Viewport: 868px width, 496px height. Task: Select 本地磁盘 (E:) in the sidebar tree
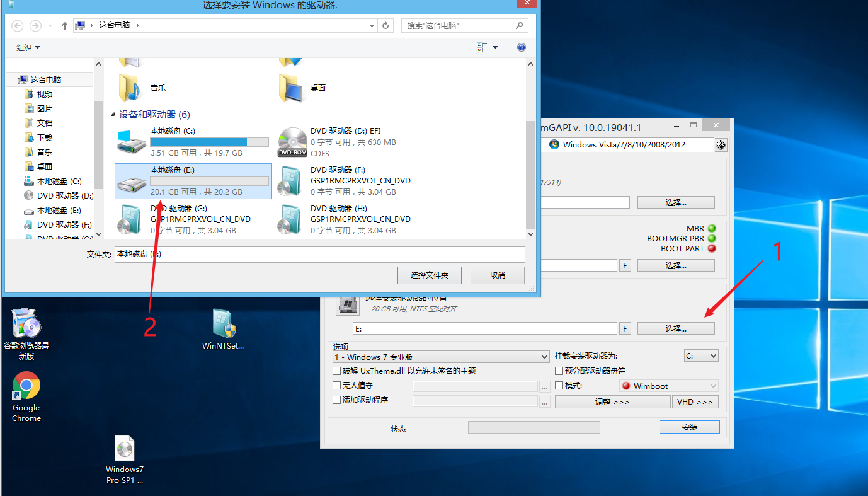pyautogui.click(x=59, y=211)
